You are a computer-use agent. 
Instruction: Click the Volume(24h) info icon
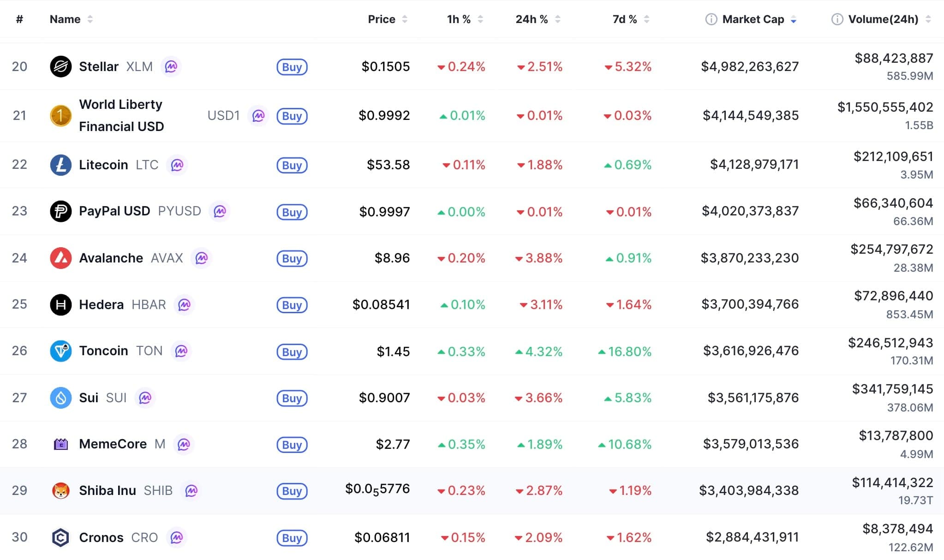837,19
